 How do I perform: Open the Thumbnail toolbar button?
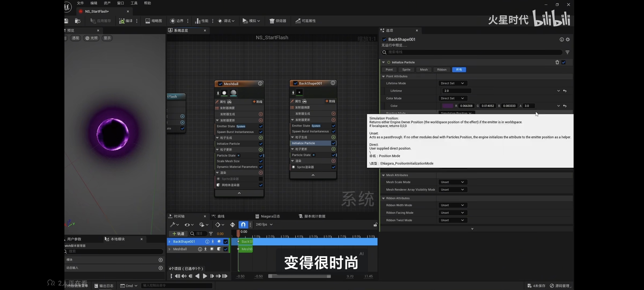coord(154,21)
